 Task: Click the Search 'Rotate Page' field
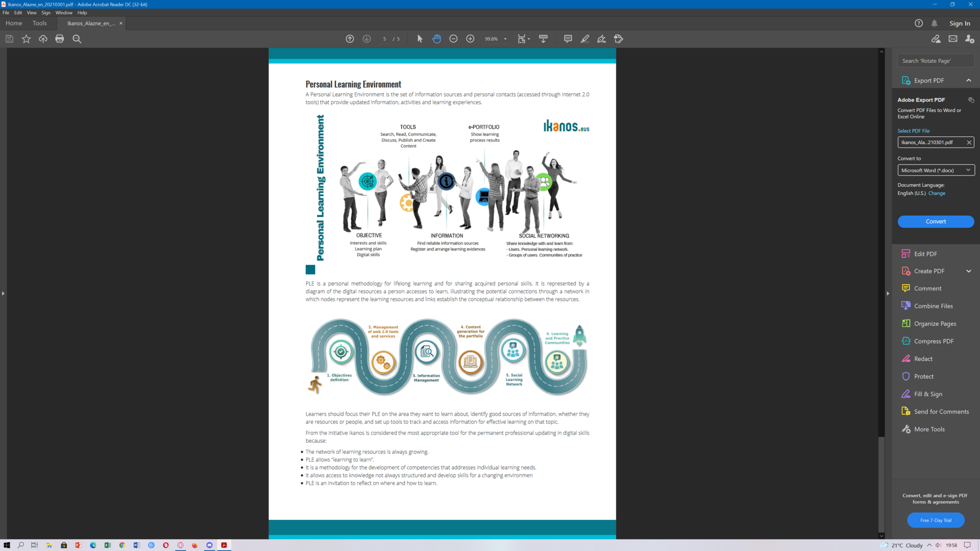tap(935, 61)
